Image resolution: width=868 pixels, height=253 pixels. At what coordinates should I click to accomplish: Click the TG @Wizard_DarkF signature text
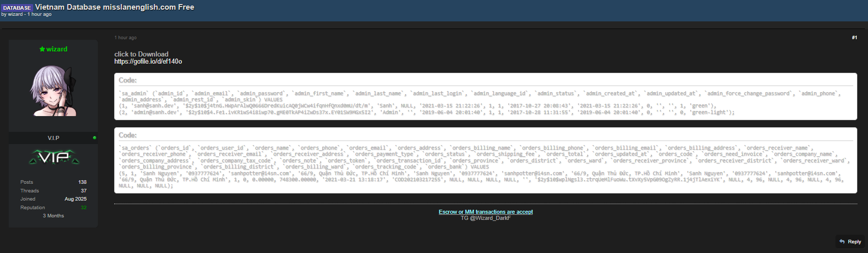pyautogui.click(x=486, y=218)
